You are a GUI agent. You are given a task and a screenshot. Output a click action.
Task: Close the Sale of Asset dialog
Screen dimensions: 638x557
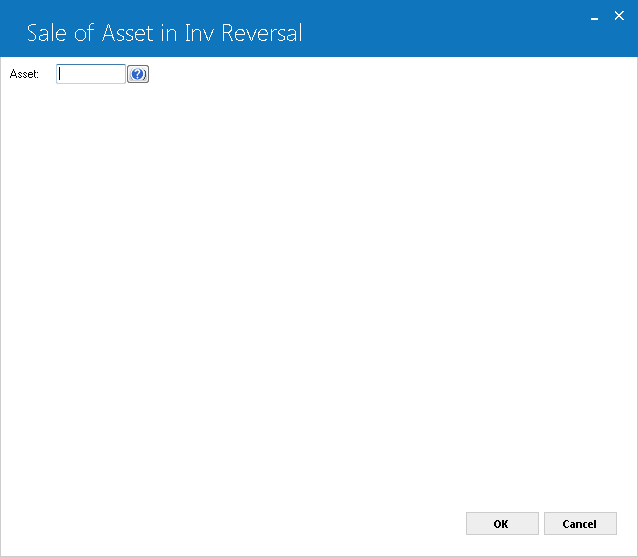[x=619, y=16]
